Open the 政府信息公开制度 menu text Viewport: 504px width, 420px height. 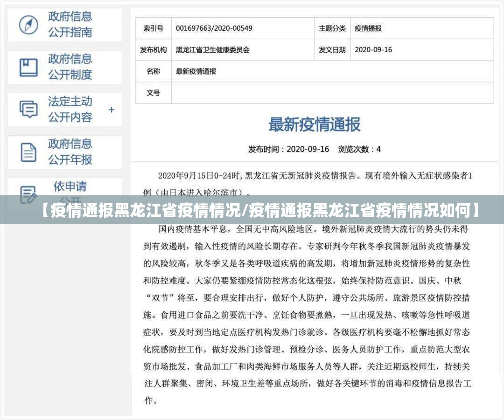[70, 67]
